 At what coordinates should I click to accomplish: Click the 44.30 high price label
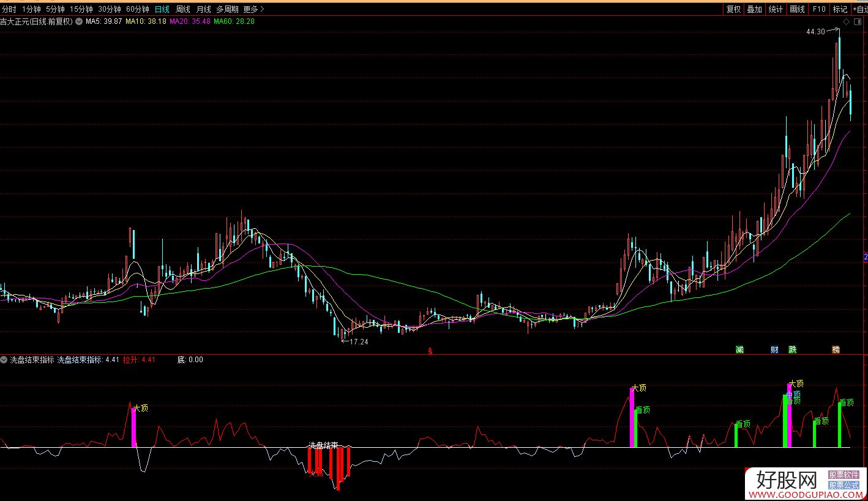(x=815, y=32)
